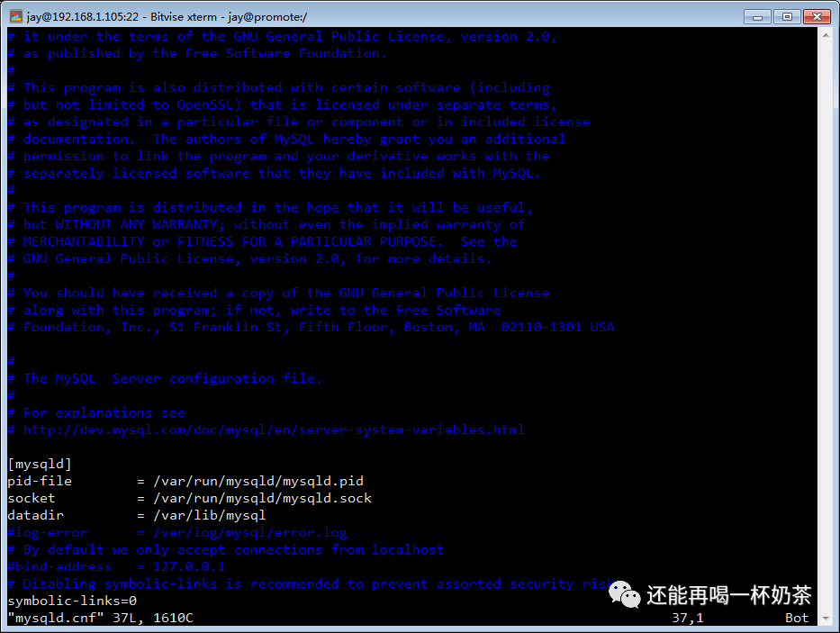Click the '[mysqld]' section header line

(x=40, y=464)
